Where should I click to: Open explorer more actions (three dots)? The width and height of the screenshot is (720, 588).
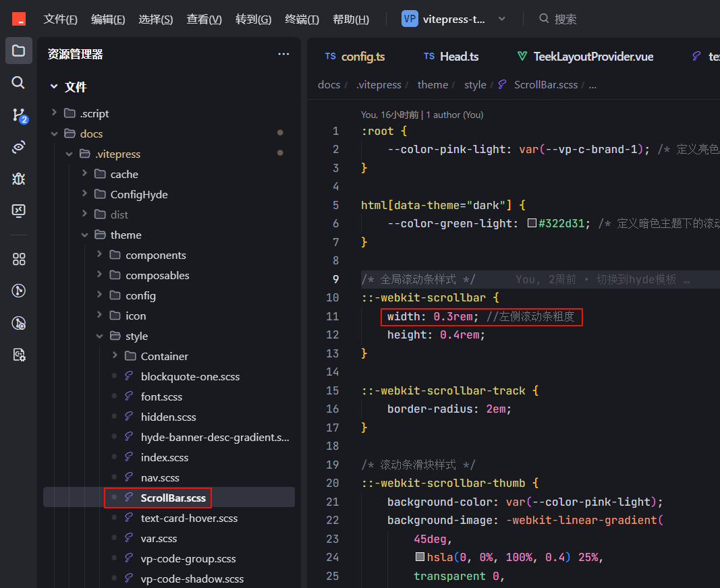point(283,54)
